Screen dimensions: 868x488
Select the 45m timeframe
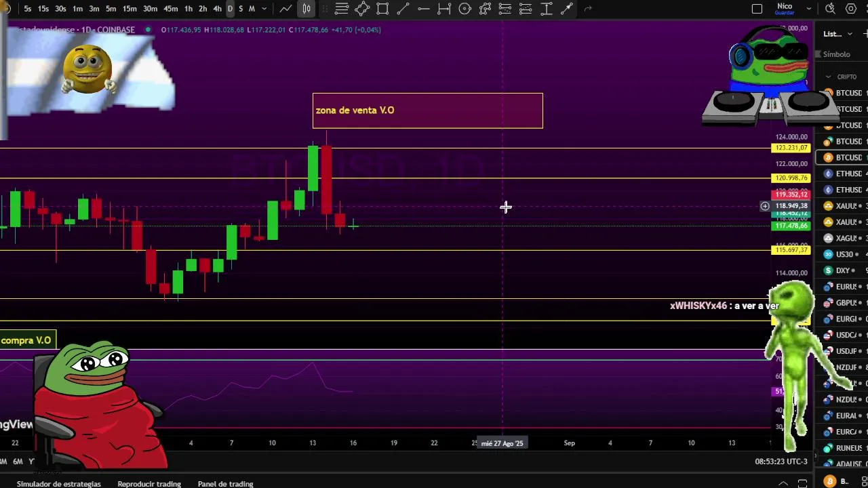point(171,9)
